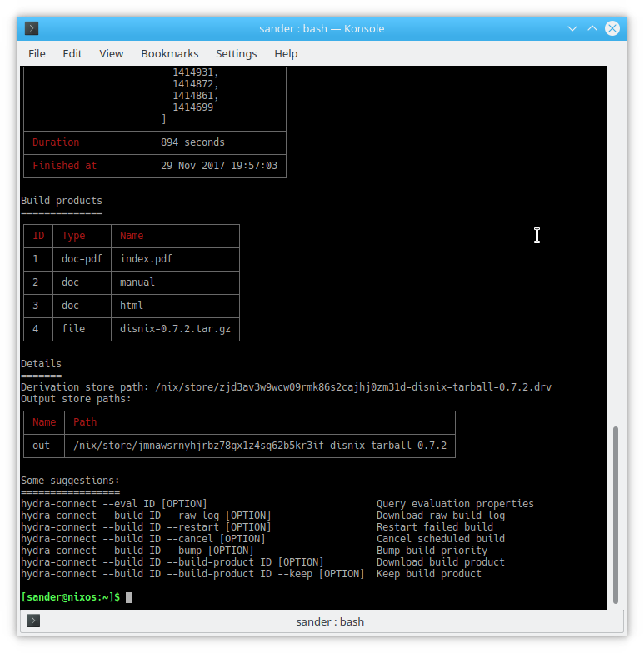This screenshot has width=644, height=653.
Task: Click the '[sander@nixos:~]$' prompt text
Action: [x=70, y=597]
